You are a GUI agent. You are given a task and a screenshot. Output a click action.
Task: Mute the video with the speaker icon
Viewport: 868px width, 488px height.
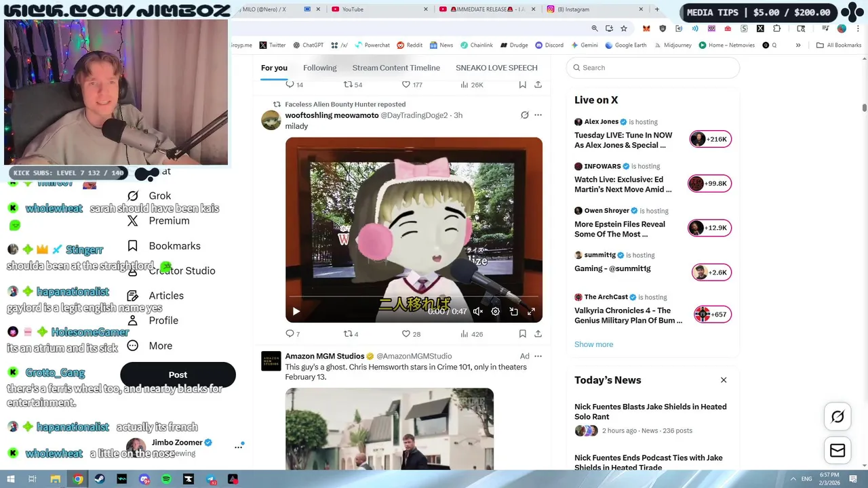coord(478,312)
